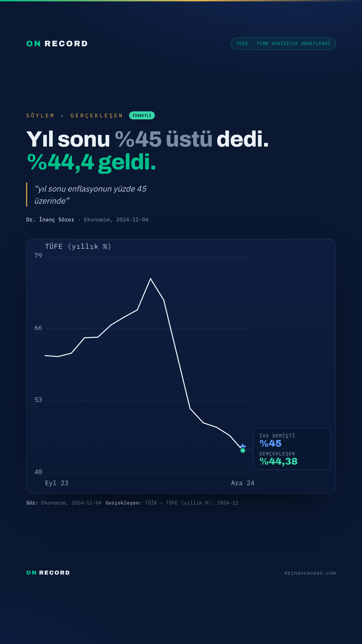Screen dimensions: 362x644
Task: Click the TÜİK · TCMB verified badge
Action: pos(283,43)
